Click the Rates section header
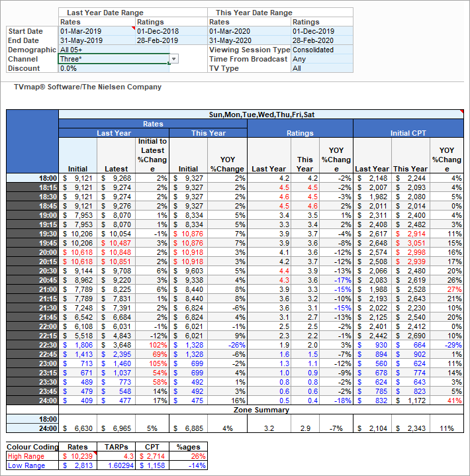470x476 pixels. 153,124
